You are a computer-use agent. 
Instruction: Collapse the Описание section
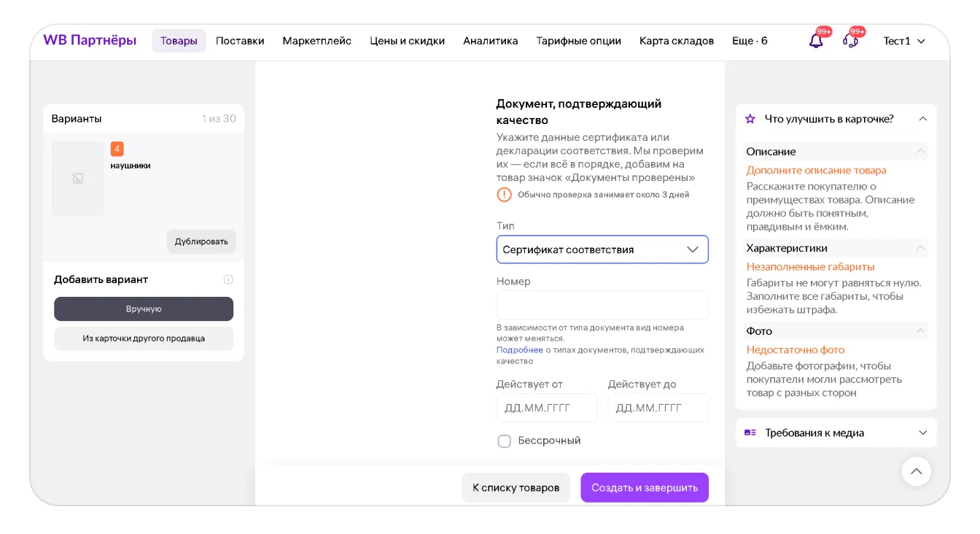tap(920, 152)
